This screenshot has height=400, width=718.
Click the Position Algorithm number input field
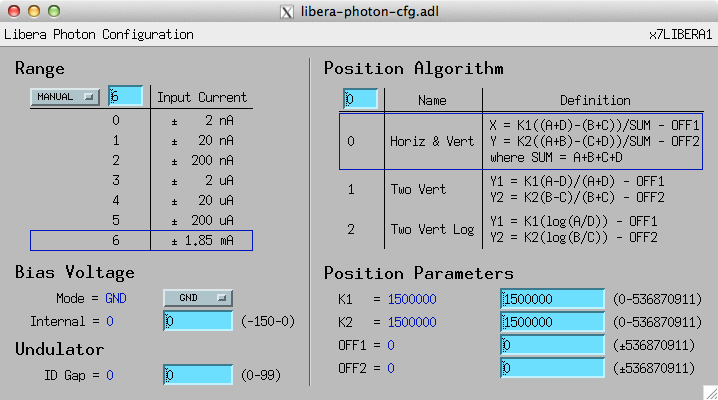click(x=360, y=99)
